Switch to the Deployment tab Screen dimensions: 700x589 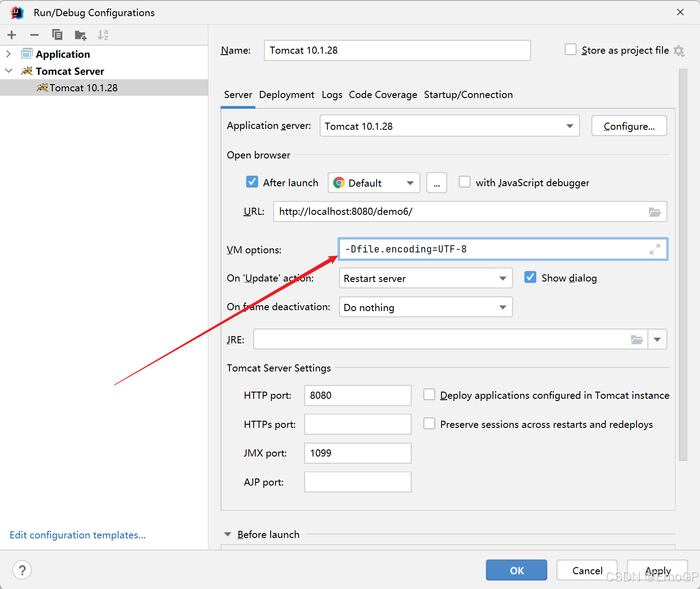[x=287, y=95]
